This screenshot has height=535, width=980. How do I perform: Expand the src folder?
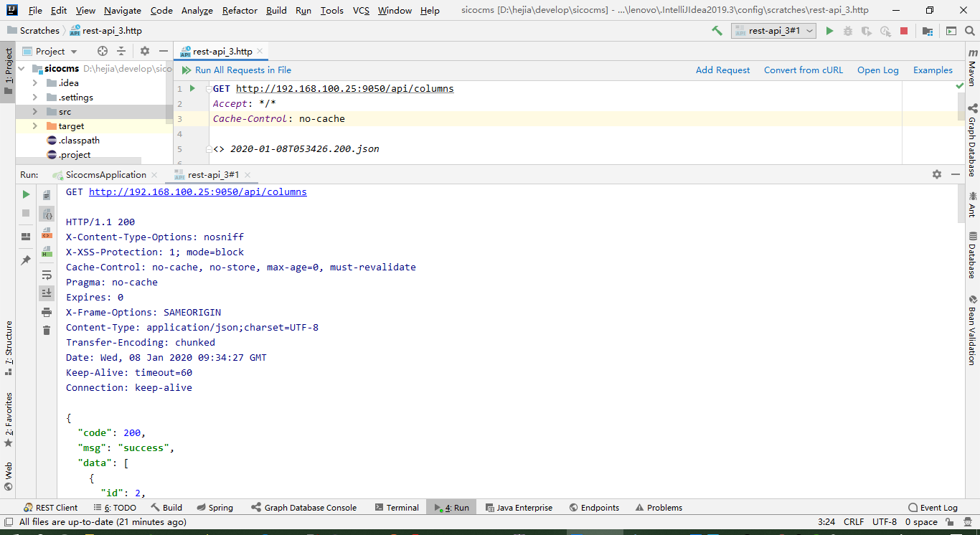34,111
